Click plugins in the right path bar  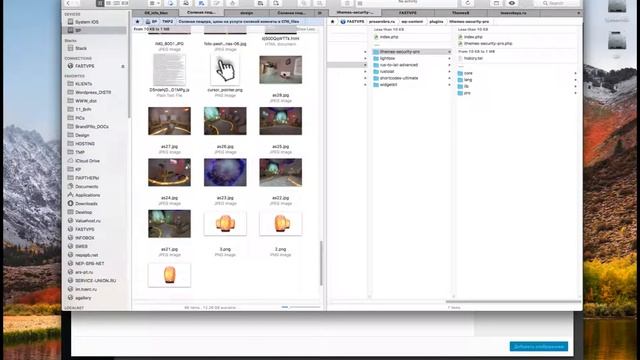[x=436, y=21]
